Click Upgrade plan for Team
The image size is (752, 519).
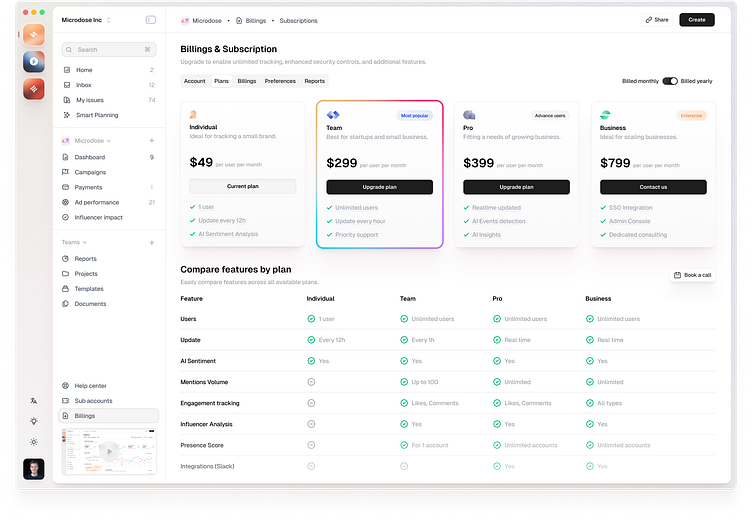coord(379,187)
